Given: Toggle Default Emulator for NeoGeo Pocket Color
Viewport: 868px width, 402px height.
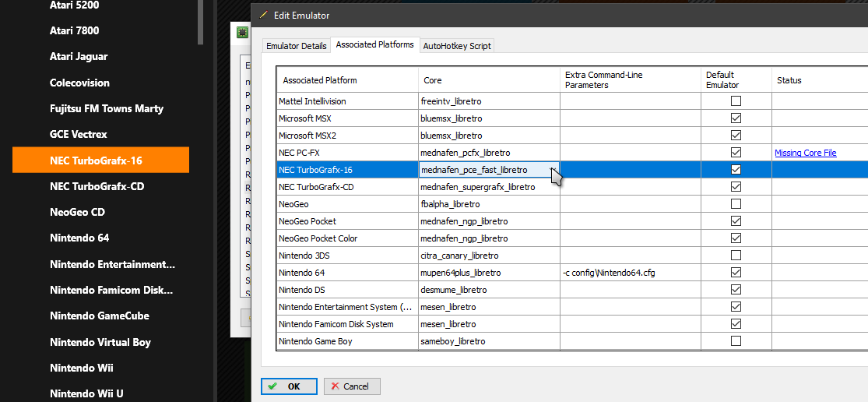Looking at the screenshot, I should (736, 238).
